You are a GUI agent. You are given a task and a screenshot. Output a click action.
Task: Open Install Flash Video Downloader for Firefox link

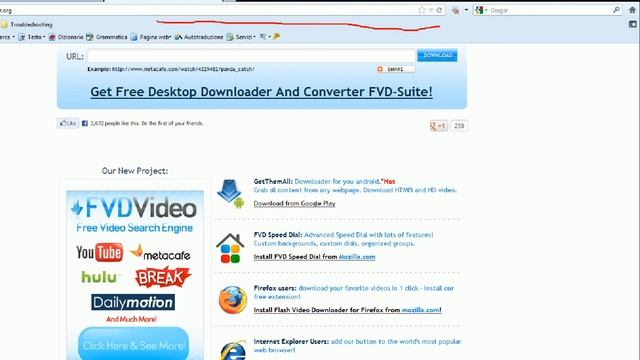(347, 310)
